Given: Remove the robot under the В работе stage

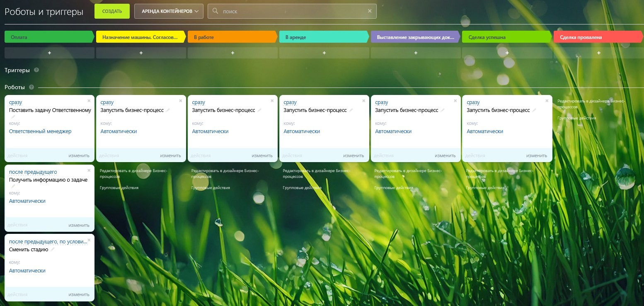Looking at the screenshot, I should pyautogui.click(x=272, y=101).
